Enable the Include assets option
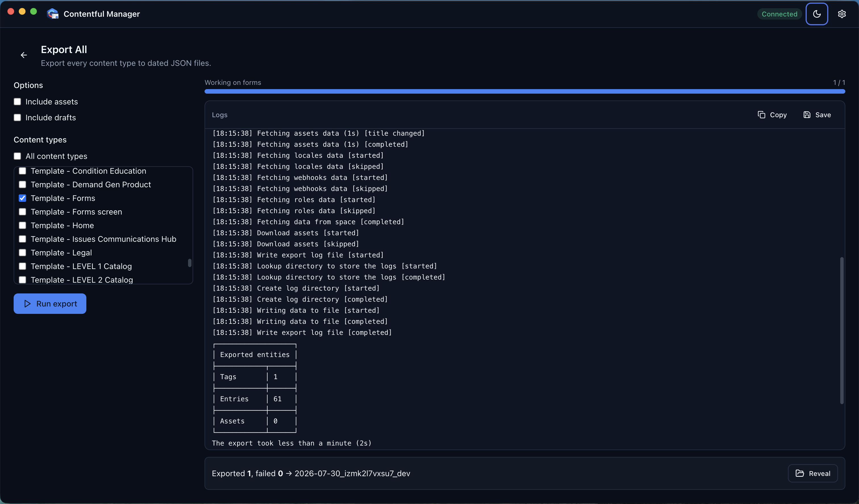The image size is (859, 504). click(x=17, y=102)
